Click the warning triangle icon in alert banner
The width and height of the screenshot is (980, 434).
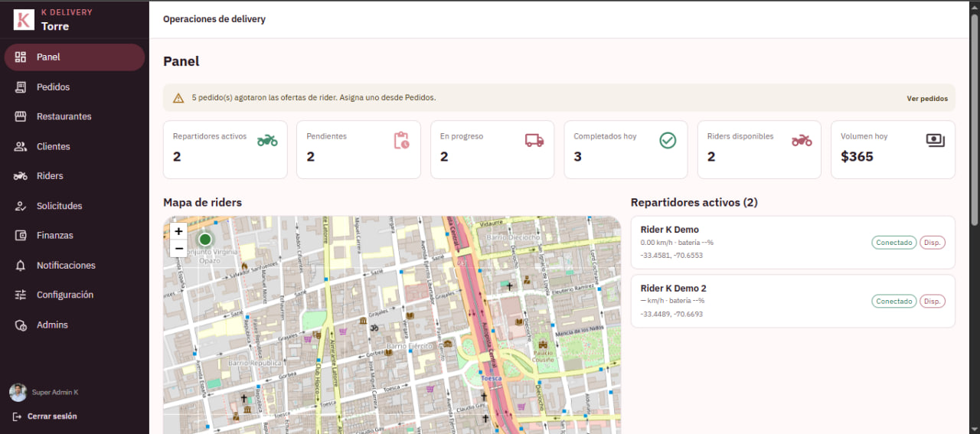178,98
